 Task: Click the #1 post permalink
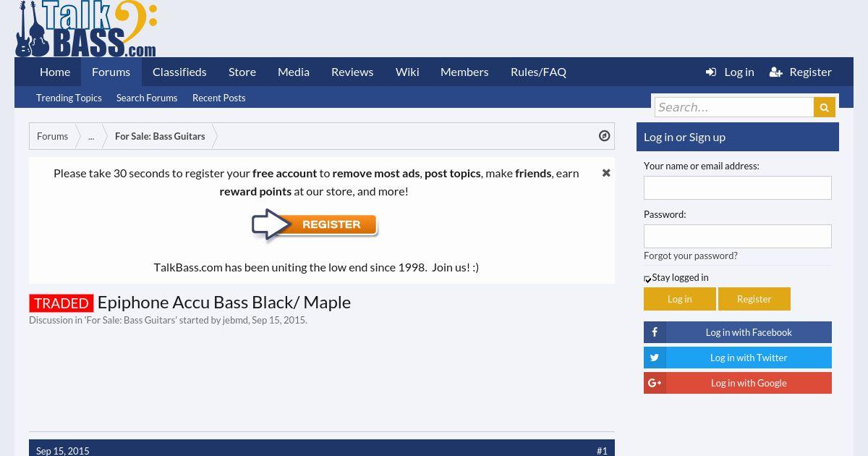602,451
